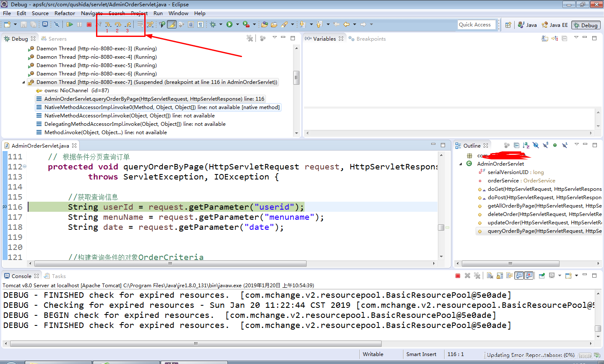Toggle Hide Static Members in the Outline view
Image resolution: width=604 pixels, height=364 pixels.
(545, 145)
